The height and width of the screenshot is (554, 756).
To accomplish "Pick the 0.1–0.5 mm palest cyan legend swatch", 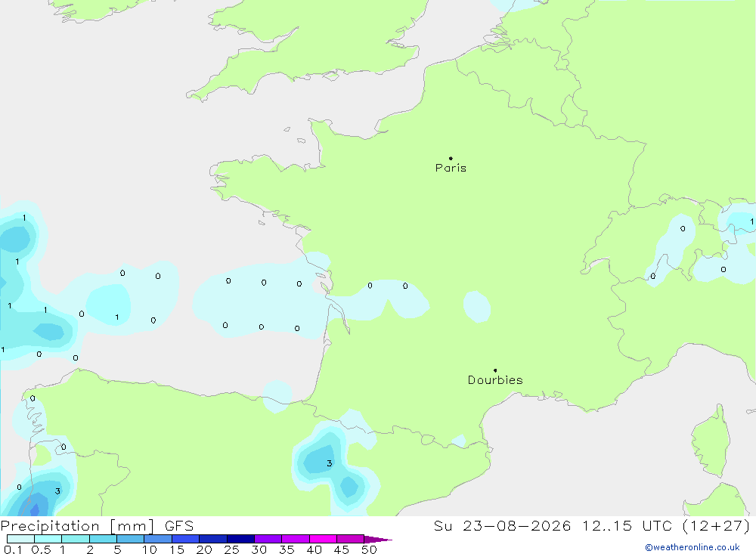I will point(20,539).
